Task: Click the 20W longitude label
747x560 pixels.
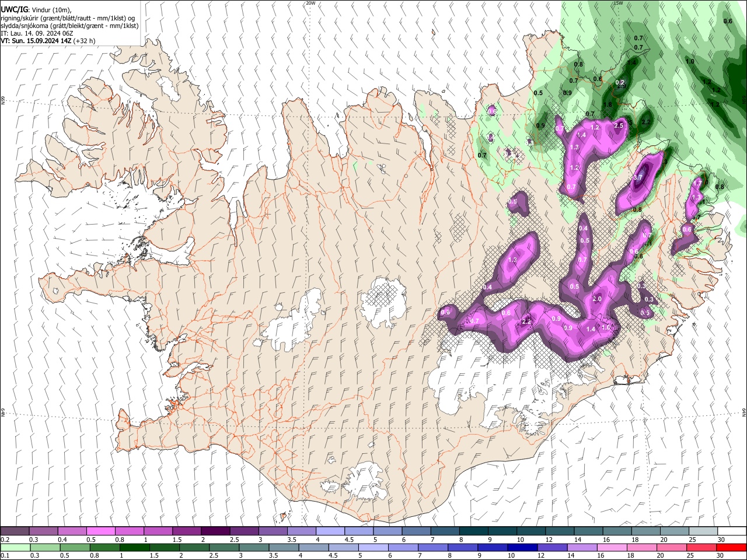Action: (310, 3)
